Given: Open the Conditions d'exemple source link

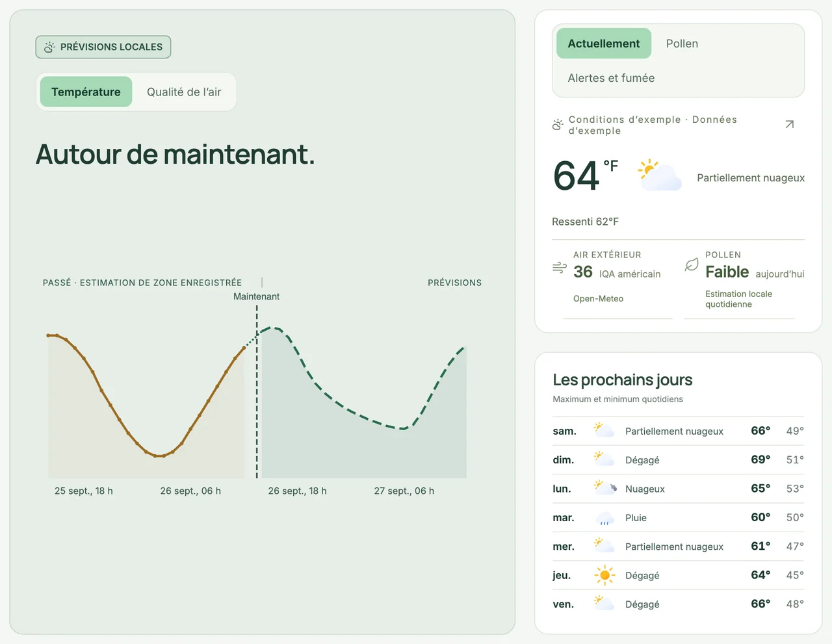Looking at the screenshot, I should pyautogui.click(x=673, y=125).
